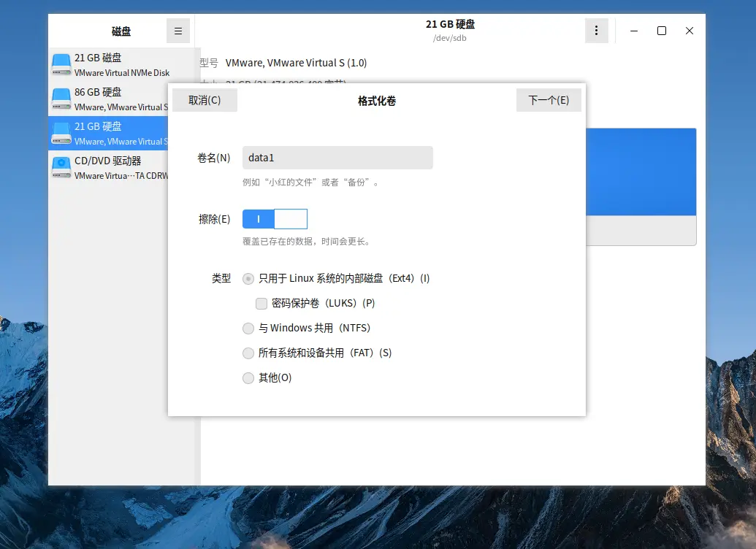Select the FAT all systems option
The width and height of the screenshot is (756, 549).
(x=248, y=353)
